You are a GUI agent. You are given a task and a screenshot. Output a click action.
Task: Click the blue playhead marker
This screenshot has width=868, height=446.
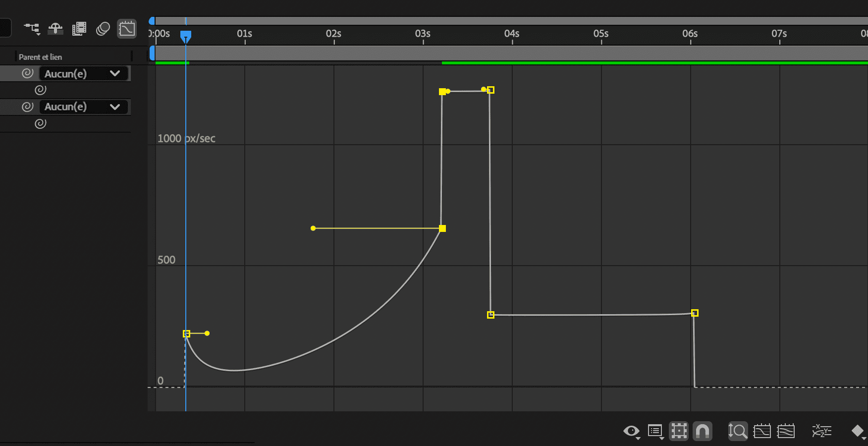(186, 35)
